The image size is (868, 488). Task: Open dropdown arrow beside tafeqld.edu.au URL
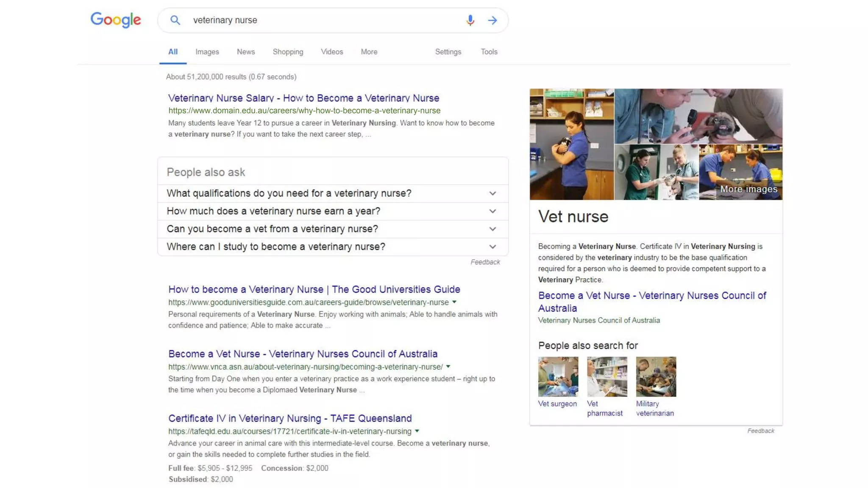click(x=417, y=431)
